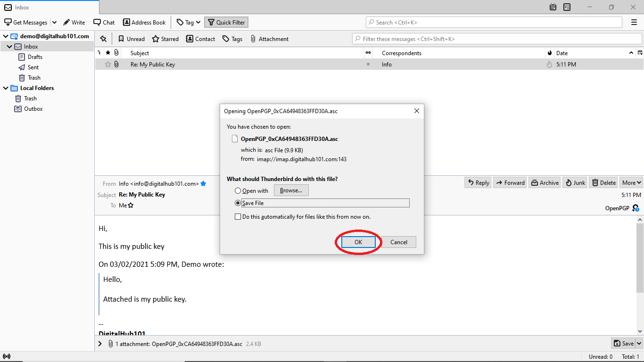Screen dimensions: 644x362
Task: Open the Outbox folder
Action: tap(33, 109)
